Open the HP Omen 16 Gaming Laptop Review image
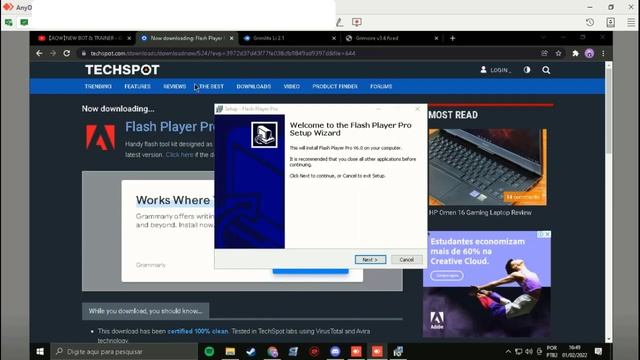640x360 pixels. pos(488,167)
